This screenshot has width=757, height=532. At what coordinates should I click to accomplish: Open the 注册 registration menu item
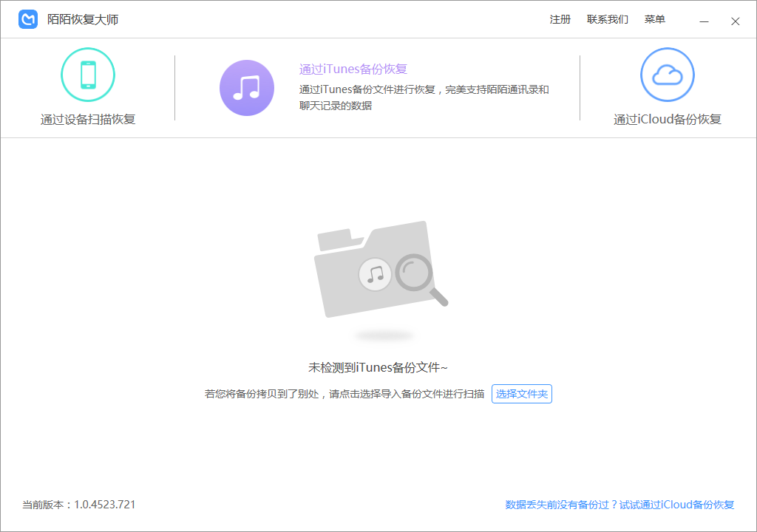pyautogui.click(x=560, y=19)
